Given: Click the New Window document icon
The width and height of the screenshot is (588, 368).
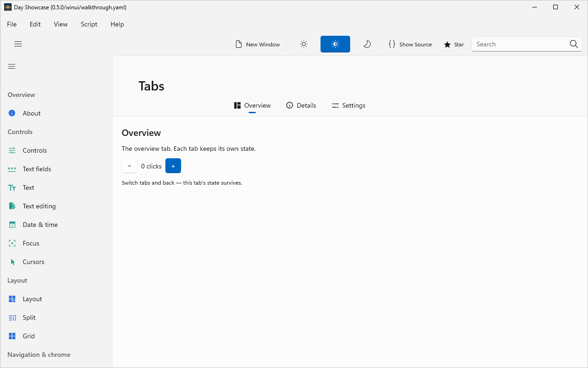Looking at the screenshot, I should point(239,44).
